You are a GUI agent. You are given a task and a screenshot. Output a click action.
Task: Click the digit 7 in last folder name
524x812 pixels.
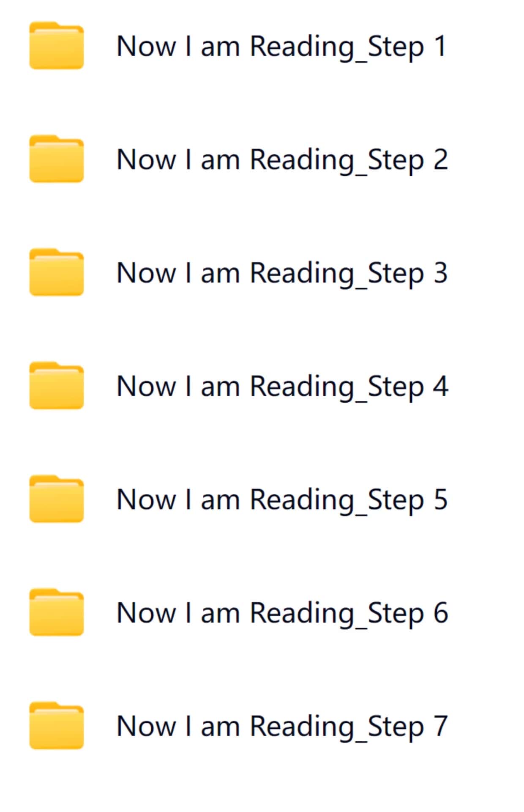[x=440, y=726]
